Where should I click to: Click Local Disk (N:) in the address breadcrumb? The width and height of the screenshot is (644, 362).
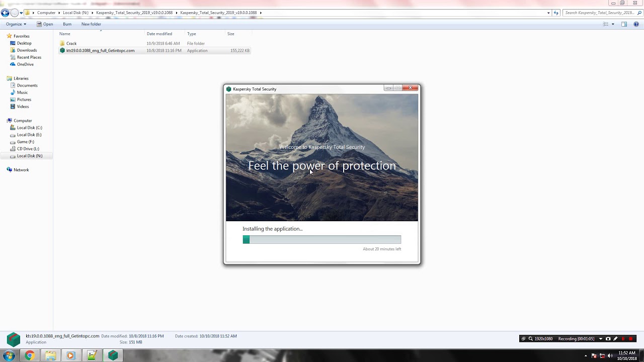click(75, 13)
